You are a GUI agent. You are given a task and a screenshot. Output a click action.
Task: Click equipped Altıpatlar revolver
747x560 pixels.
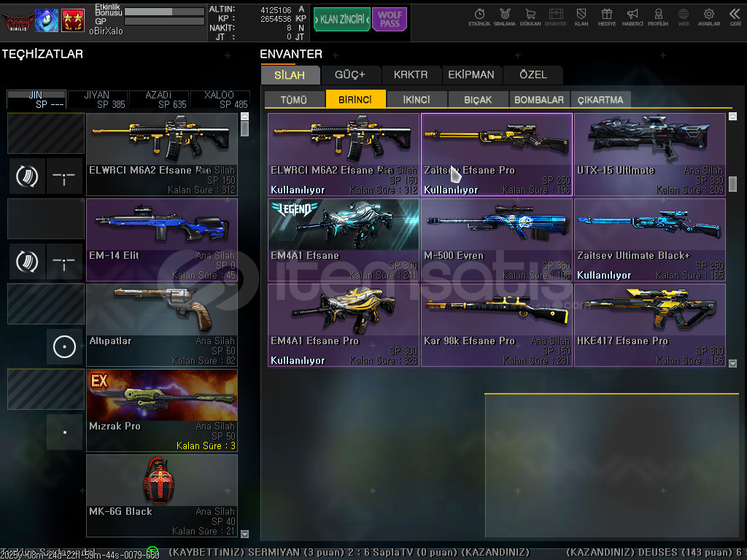tap(162, 325)
